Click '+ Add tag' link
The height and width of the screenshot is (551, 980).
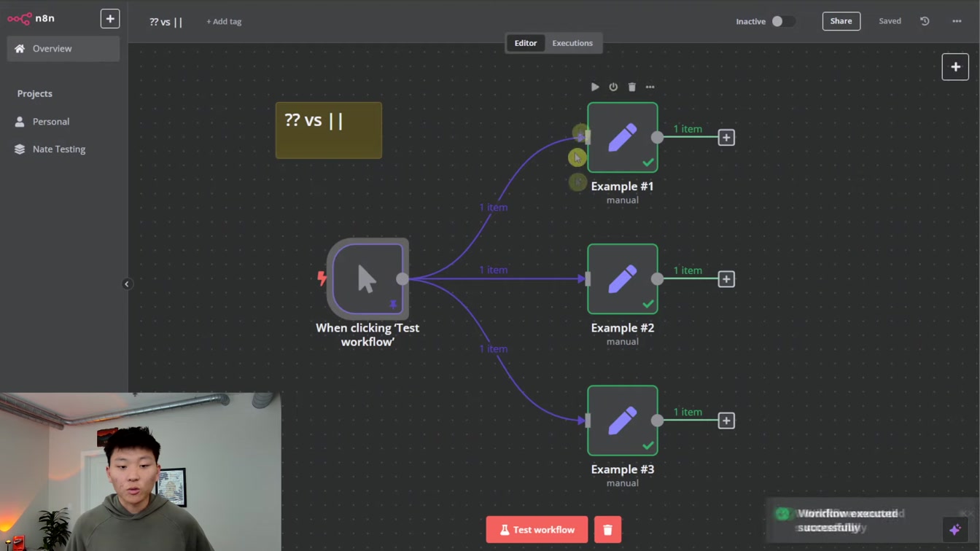224,22
